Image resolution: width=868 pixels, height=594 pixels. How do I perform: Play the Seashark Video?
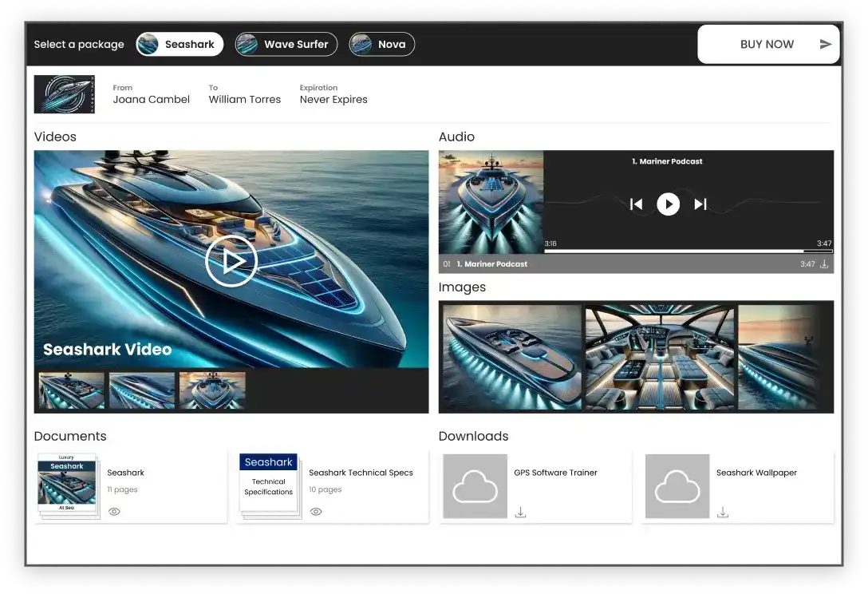tap(231, 260)
